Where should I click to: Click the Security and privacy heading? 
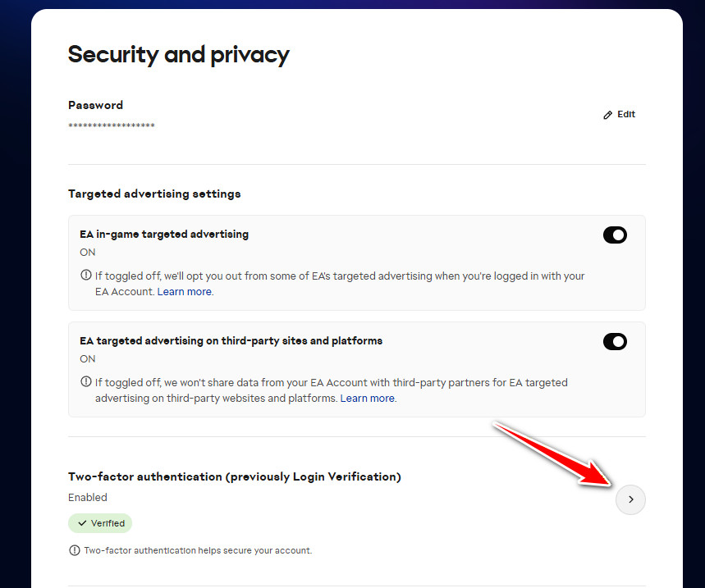[178, 54]
